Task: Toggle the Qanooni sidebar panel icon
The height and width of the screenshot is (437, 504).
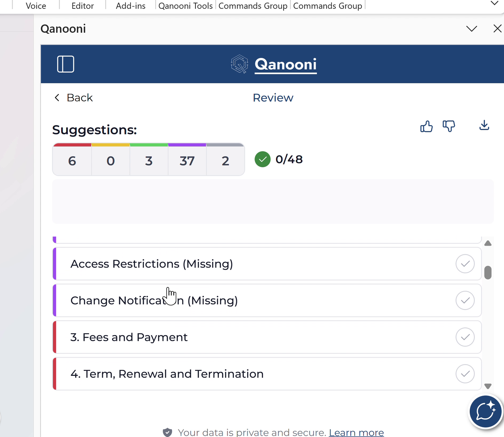Action: tap(66, 64)
